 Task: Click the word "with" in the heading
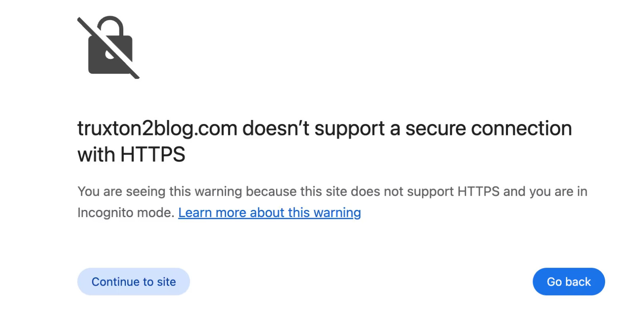coord(96,154)
